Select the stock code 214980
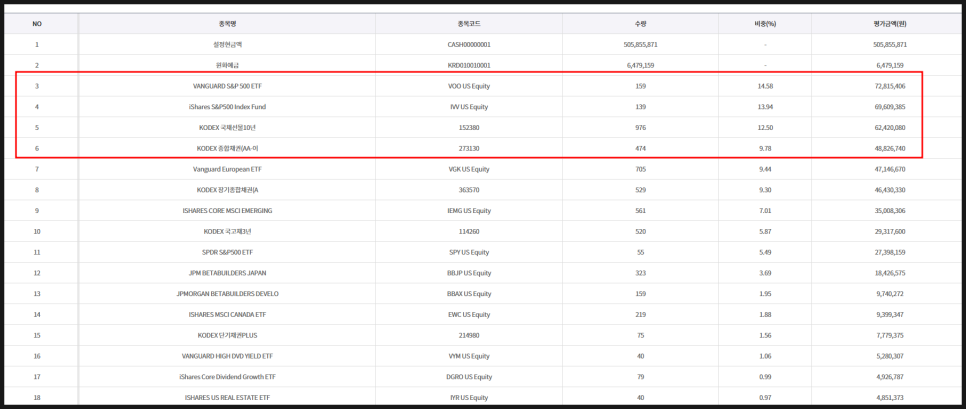 point(469,335)
